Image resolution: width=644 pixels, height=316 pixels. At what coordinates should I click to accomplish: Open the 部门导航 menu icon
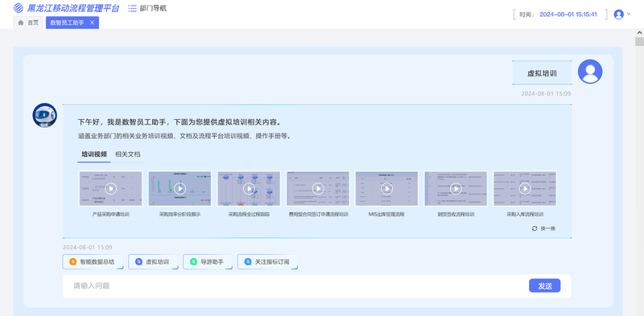[132, 8]
